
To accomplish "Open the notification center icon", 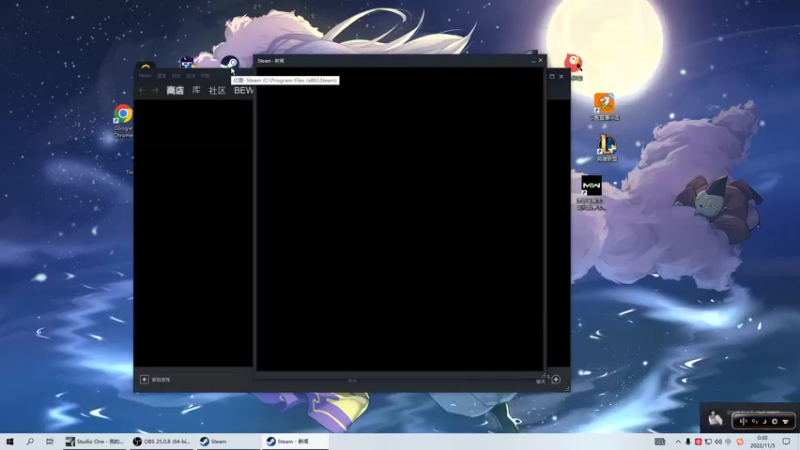I will tap(786, 442).
